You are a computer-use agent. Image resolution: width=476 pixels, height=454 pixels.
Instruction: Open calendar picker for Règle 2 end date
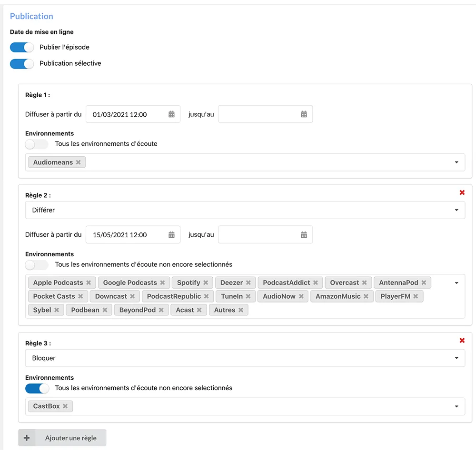tap(304, 235)
